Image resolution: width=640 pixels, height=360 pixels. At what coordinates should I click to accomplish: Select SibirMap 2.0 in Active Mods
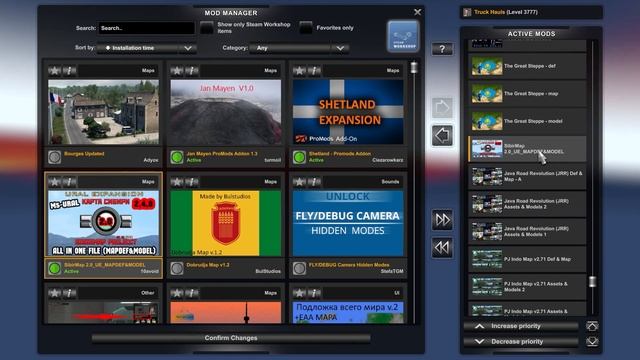527,149
